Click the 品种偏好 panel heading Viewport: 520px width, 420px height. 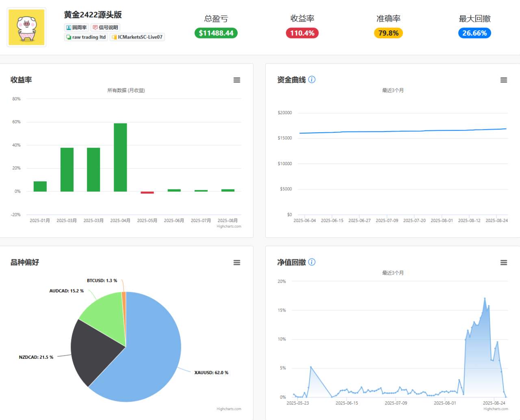coord(25,263)
